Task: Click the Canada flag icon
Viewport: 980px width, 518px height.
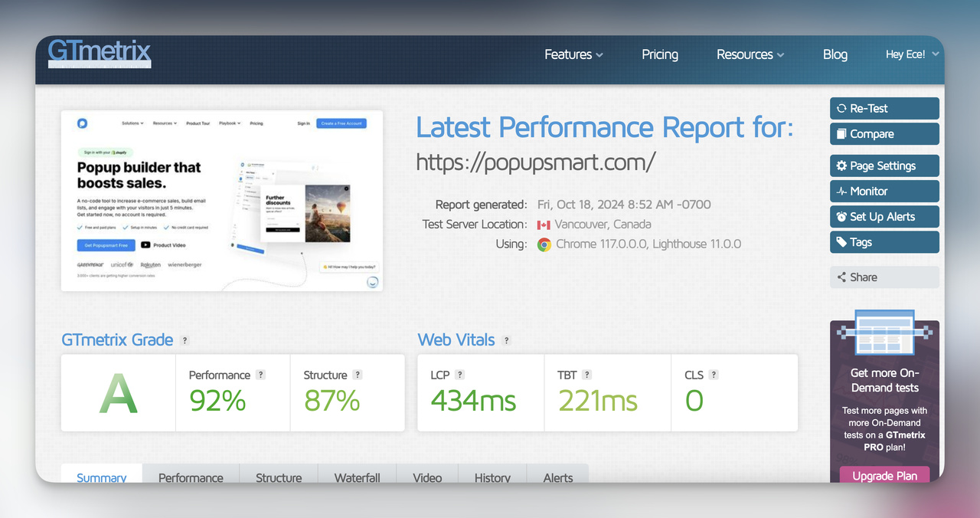Action: [x=544, y=225]
